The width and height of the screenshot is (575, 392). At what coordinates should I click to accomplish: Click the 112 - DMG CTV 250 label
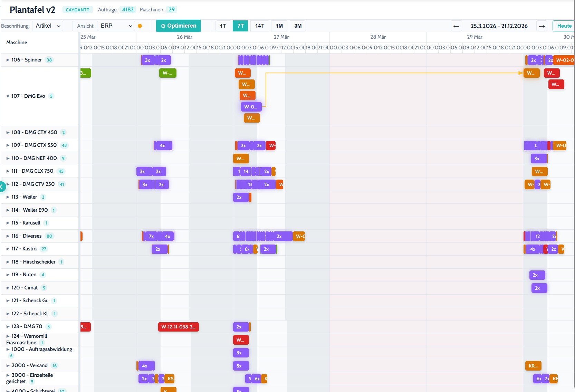pos(33,184)
